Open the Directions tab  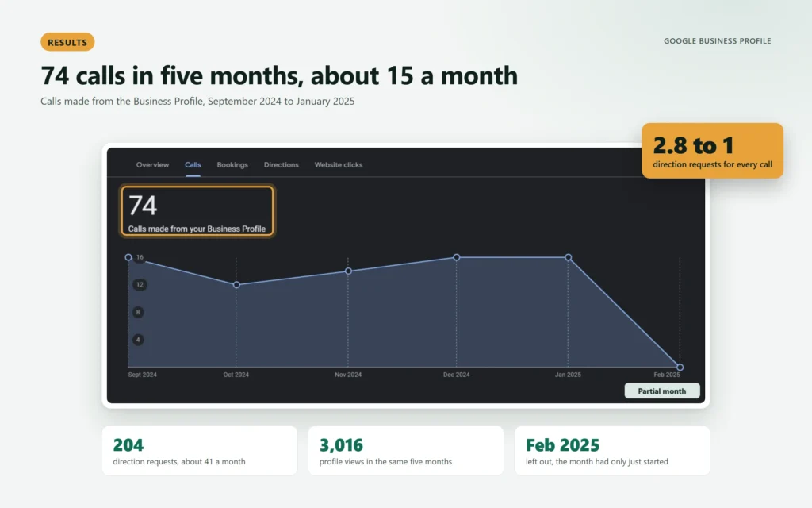tap(282, 165)
